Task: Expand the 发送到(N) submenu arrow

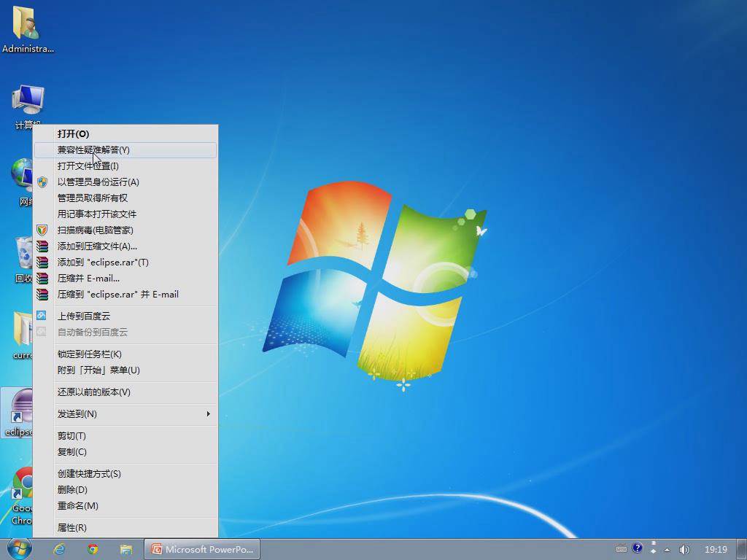Action: pos(208,414)
